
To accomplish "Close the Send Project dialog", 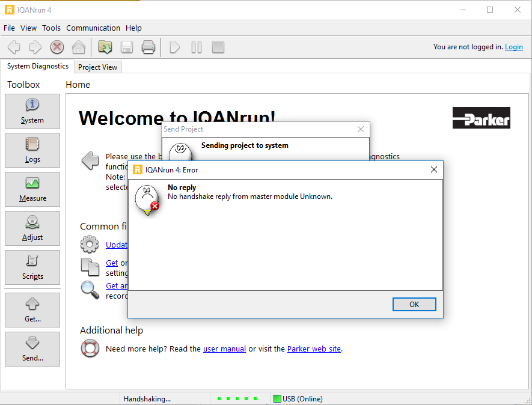I will (361, 129).
